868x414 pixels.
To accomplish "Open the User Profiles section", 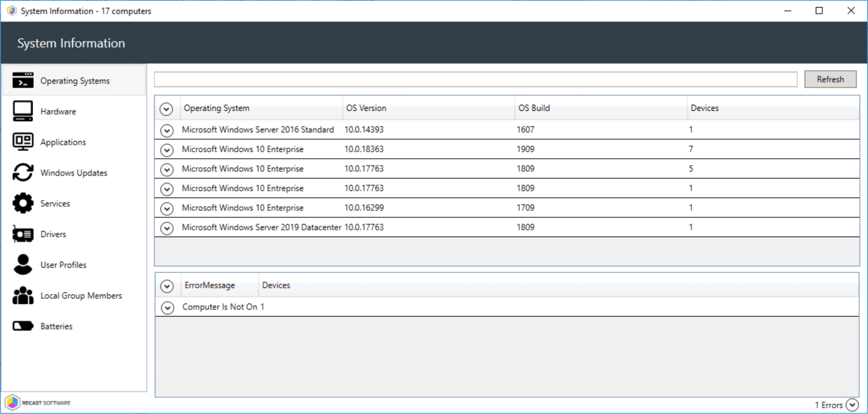I will (x=74, y=265).
